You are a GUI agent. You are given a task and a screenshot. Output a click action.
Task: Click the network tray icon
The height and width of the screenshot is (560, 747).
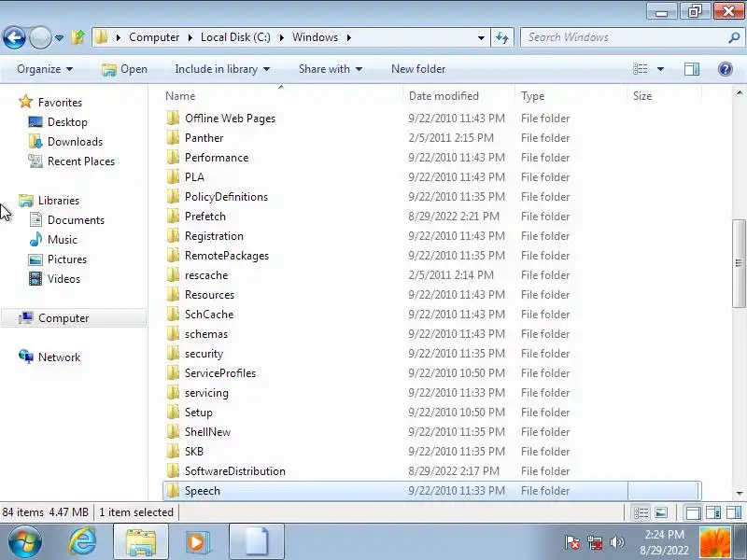click(595, 542)
